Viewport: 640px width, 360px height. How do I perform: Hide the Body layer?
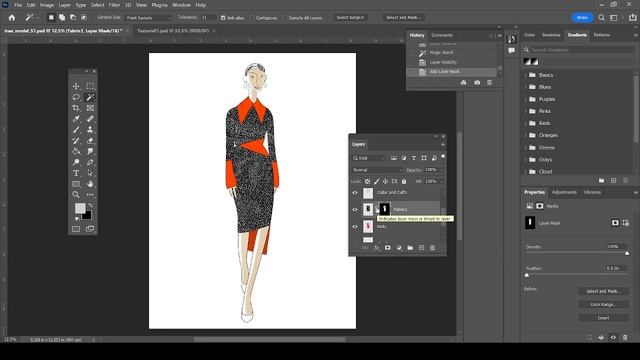point(355,227)
